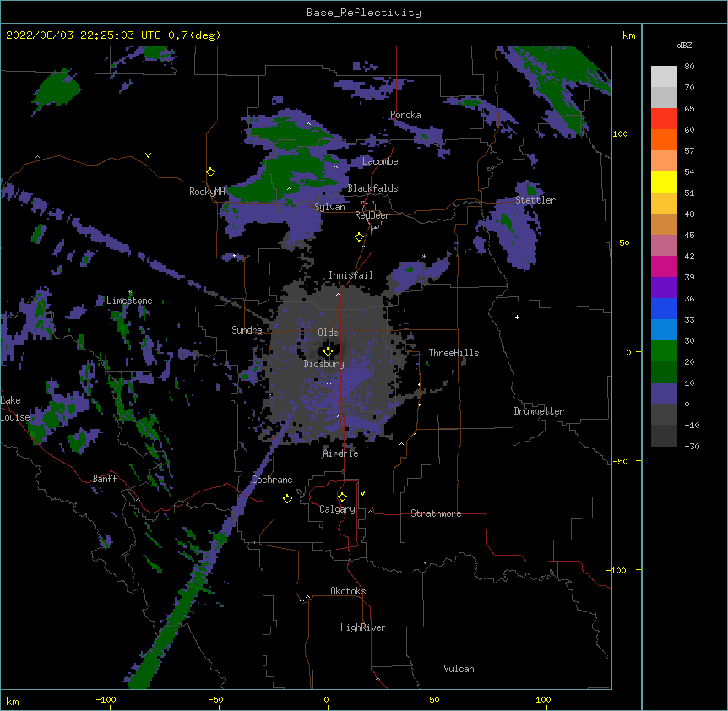This screenshot has height=711, width=728.
Task: Select the Innisfail label
Action: [350, 275]
